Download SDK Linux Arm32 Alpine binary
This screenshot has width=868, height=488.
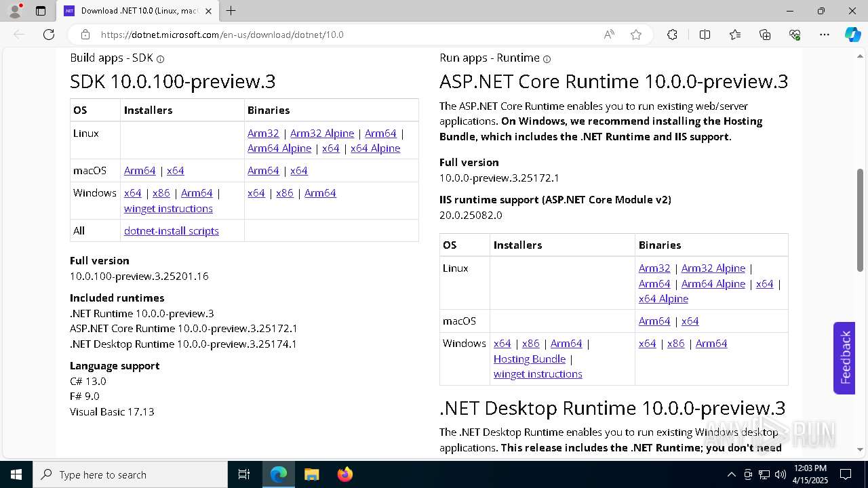tap(322, 133)
